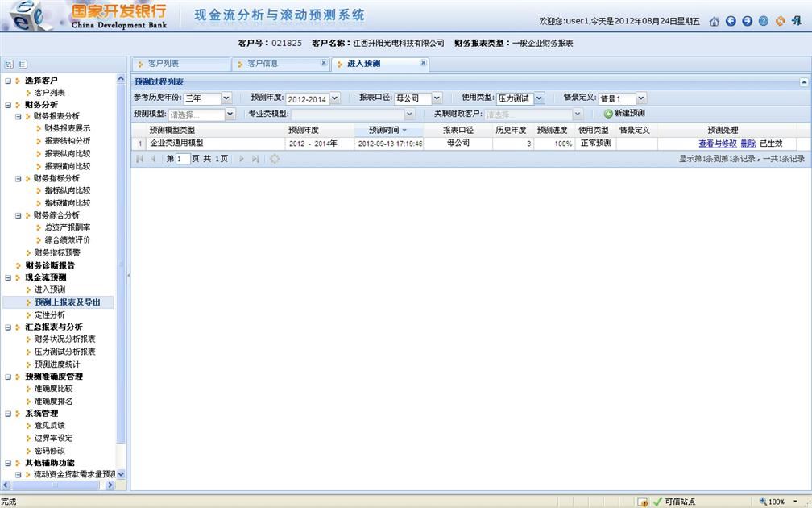Collapse the 现金流预测 tree node
Viewport: 812px width, 508px height.
click(x=8, y=278)
